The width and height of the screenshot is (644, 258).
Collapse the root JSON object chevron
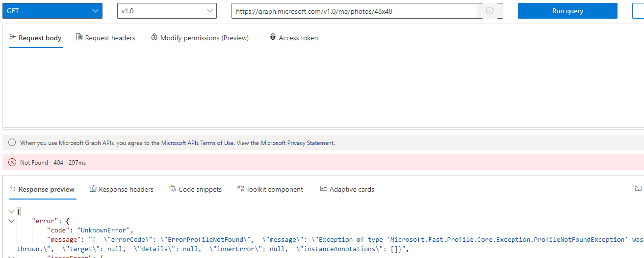point(12,212)
